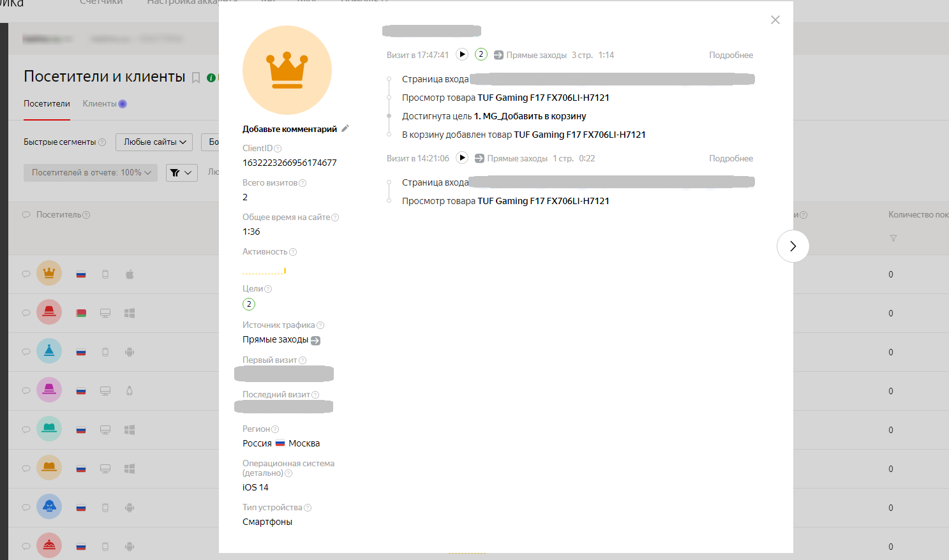The height and width of the screenshot is (560, 949).
Task: Click goals count badge in 17:47:41 visit
Action: pos(481,54)
